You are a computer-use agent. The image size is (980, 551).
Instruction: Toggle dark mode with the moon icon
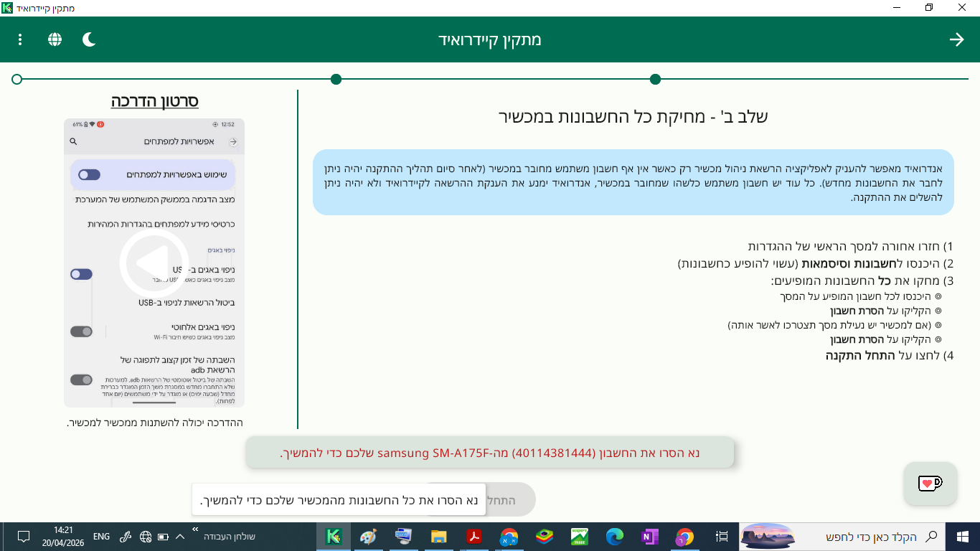pos(89,39)
